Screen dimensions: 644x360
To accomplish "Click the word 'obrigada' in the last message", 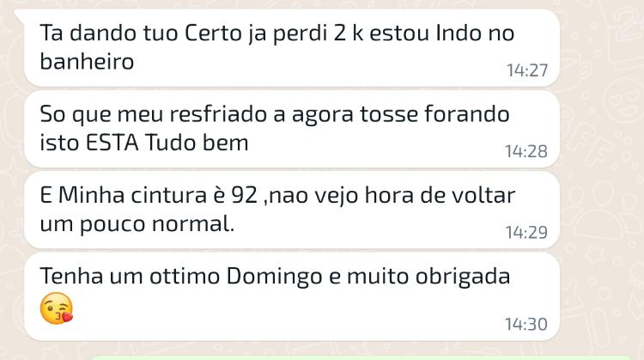I will 463,276.
